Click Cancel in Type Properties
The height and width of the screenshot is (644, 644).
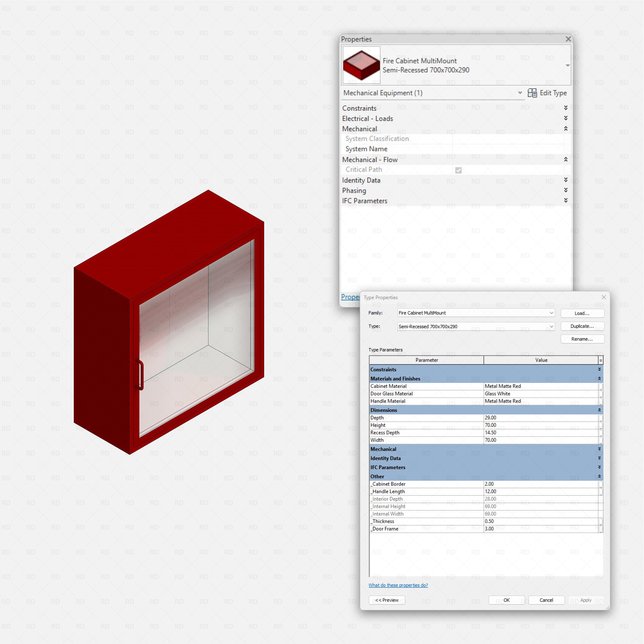pyautogui.click(x=546, y=600)
